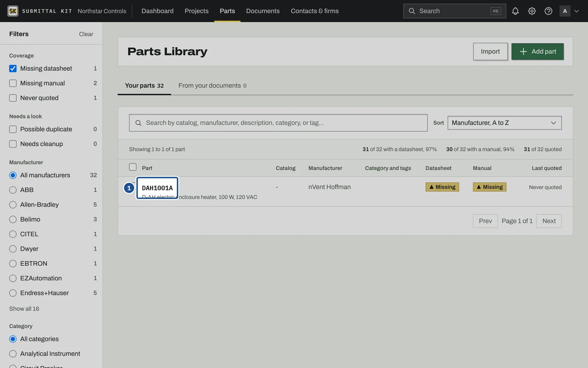Go to the Dashboard menu

coord(157,11)
